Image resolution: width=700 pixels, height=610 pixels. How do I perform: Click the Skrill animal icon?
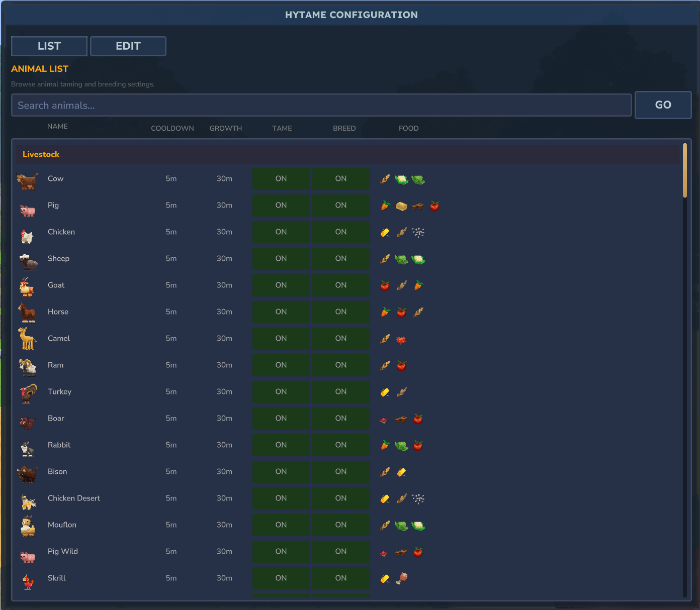28,581
